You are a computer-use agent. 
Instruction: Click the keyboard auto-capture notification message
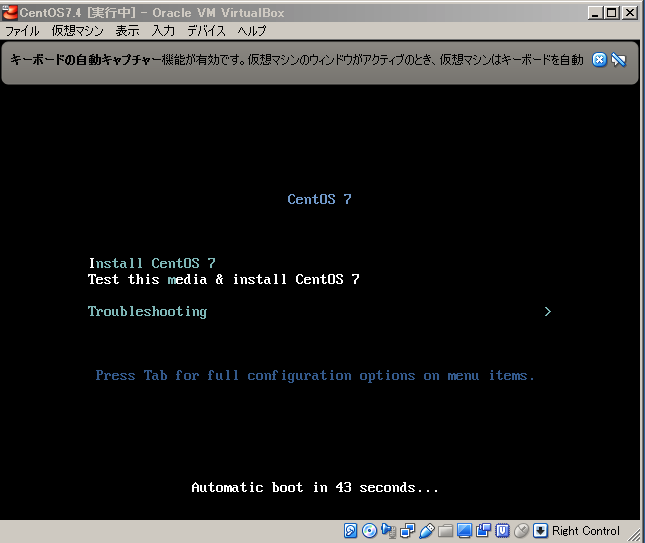coord(297,60)
